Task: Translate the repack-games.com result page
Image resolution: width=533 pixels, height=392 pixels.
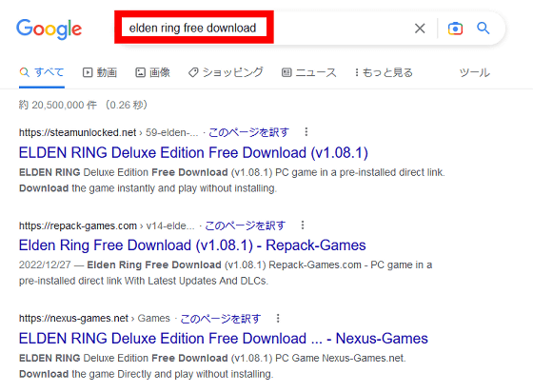Action: [x=246, y=225]
